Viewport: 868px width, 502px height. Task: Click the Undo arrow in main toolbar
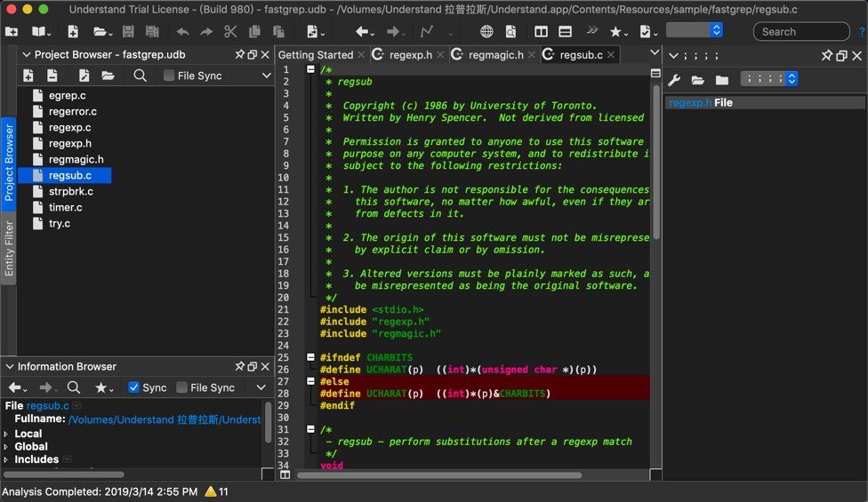click(x=182, y=32)
